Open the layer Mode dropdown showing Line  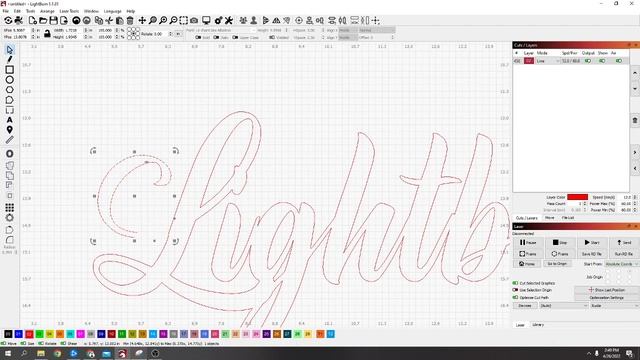[x=548, y=61]
